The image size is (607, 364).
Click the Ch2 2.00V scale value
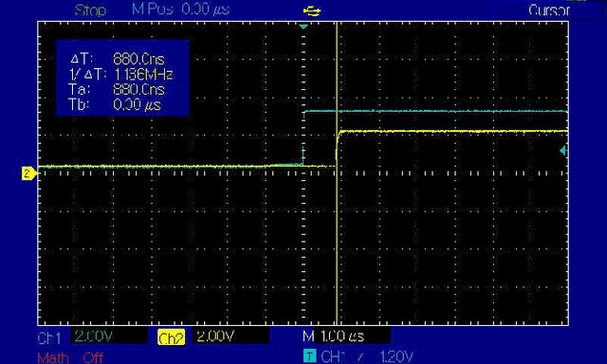point(215,337)
